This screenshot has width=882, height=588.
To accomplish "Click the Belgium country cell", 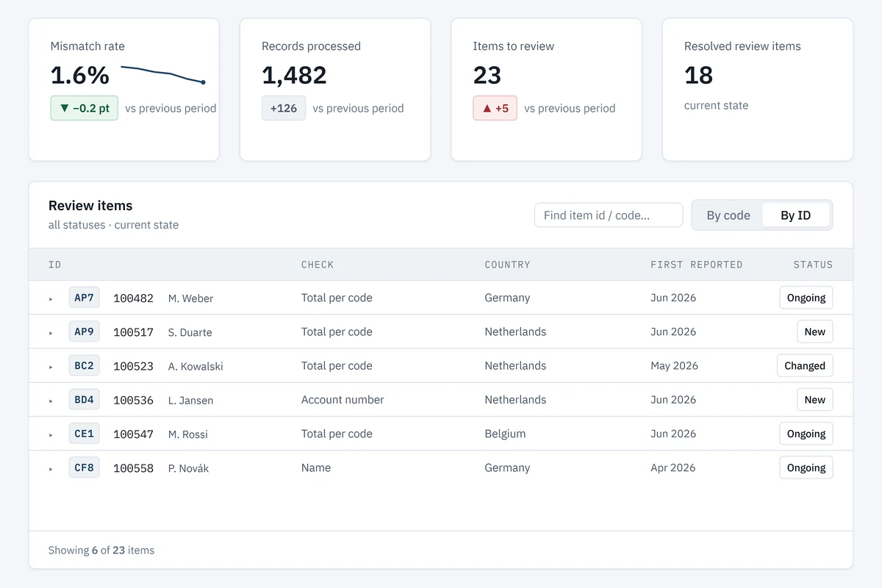I will 505,434.
